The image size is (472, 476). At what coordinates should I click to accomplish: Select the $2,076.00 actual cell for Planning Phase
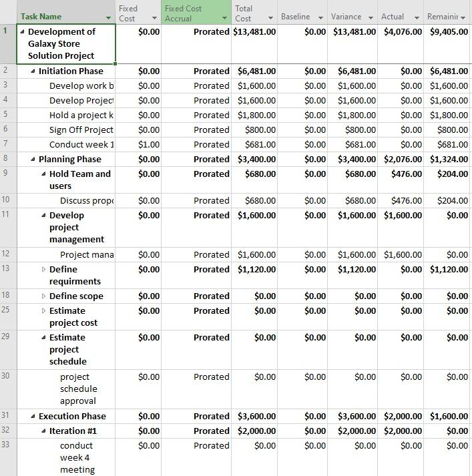pos(401,159)
